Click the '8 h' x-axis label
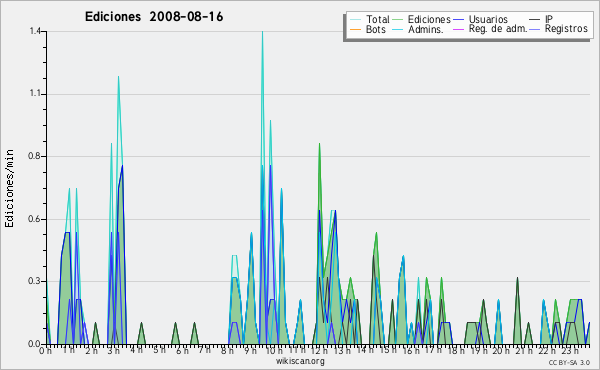600x370 pixels. pos(227,350)
